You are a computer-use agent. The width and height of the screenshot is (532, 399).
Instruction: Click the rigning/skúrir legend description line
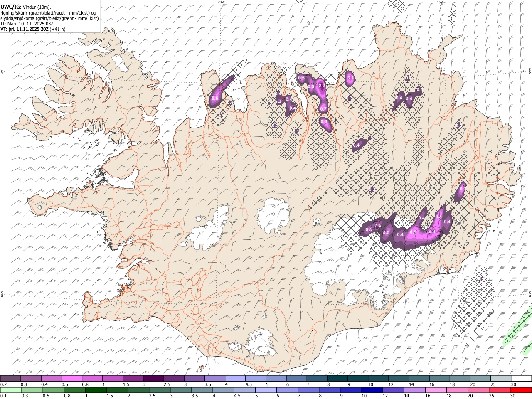pyautogui.click(x=49, y=13)
